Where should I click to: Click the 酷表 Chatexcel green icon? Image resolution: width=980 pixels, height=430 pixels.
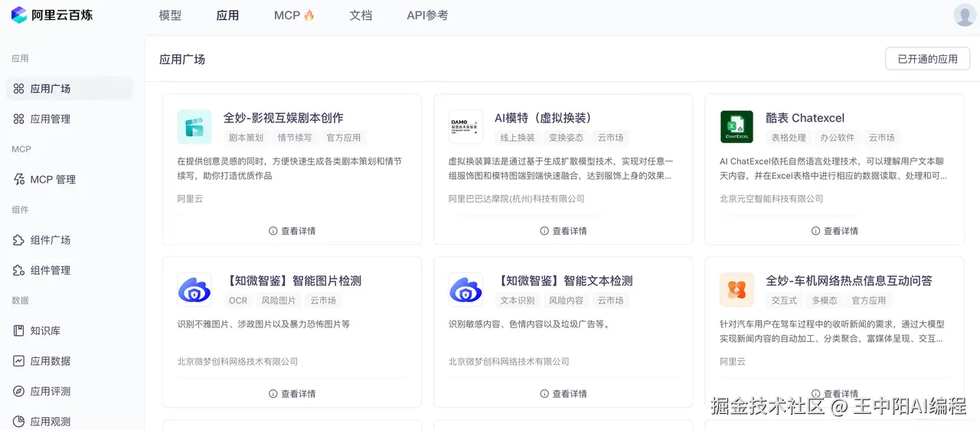click(x=737, y=127)
